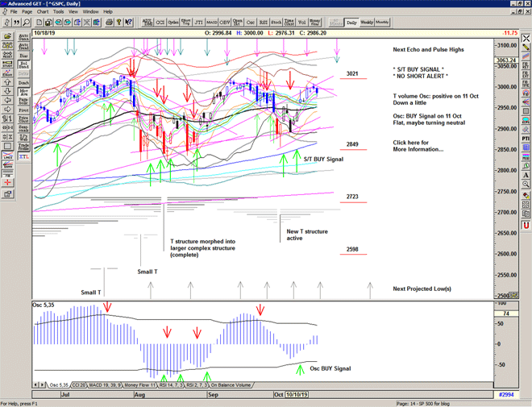532x407 pixels.
Task: Click the JTI indicator button
Action: (x=199, y=23)
